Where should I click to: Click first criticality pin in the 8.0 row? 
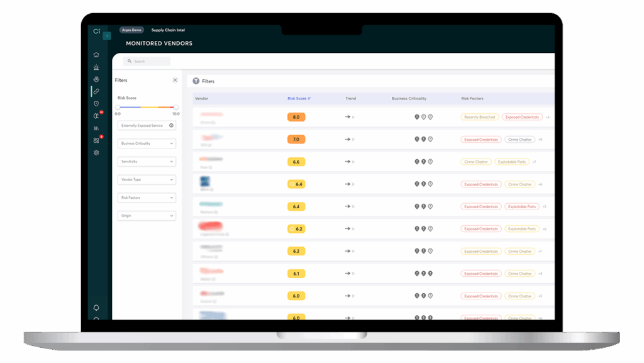(417, 117)
